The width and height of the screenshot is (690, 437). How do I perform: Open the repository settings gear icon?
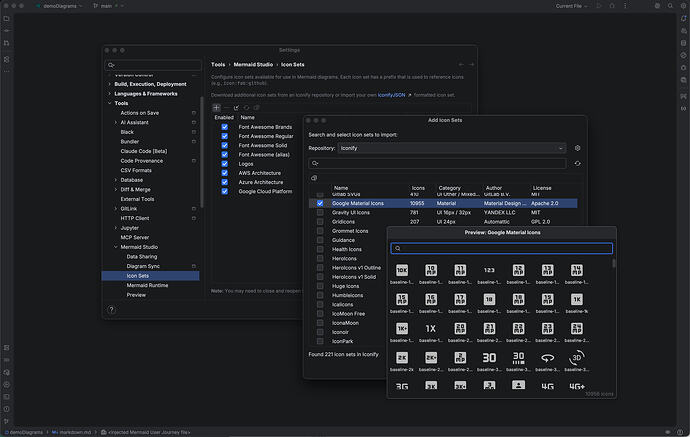tap(577, 148)
